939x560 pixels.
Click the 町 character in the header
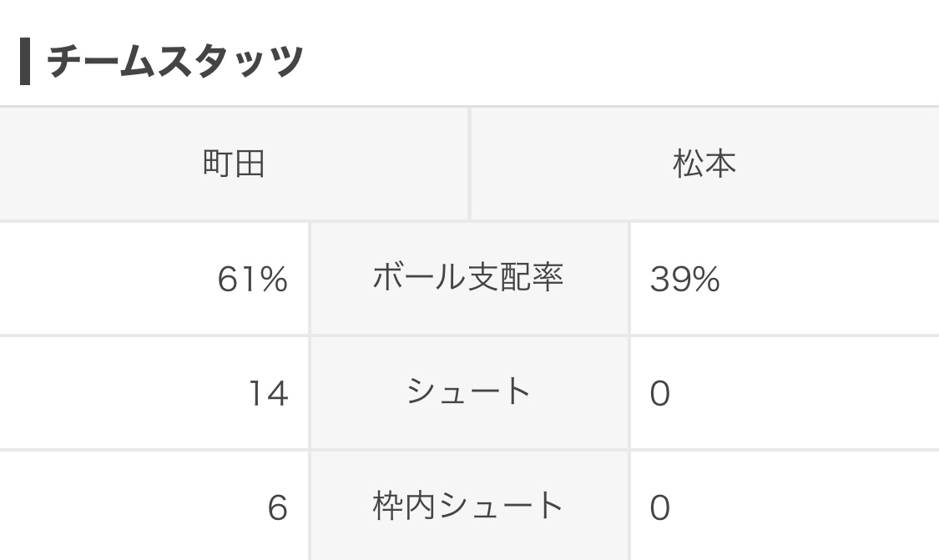coord(218,164)
